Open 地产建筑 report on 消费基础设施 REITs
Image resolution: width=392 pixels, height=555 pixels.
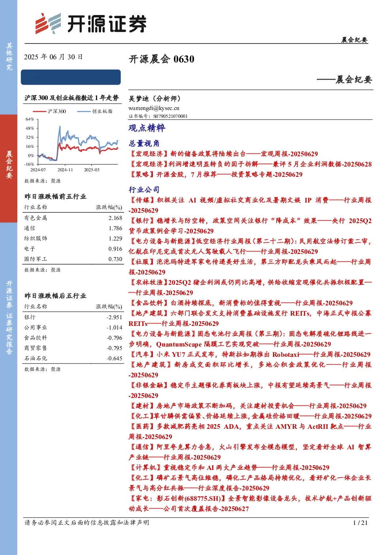[x=250, y=318]
